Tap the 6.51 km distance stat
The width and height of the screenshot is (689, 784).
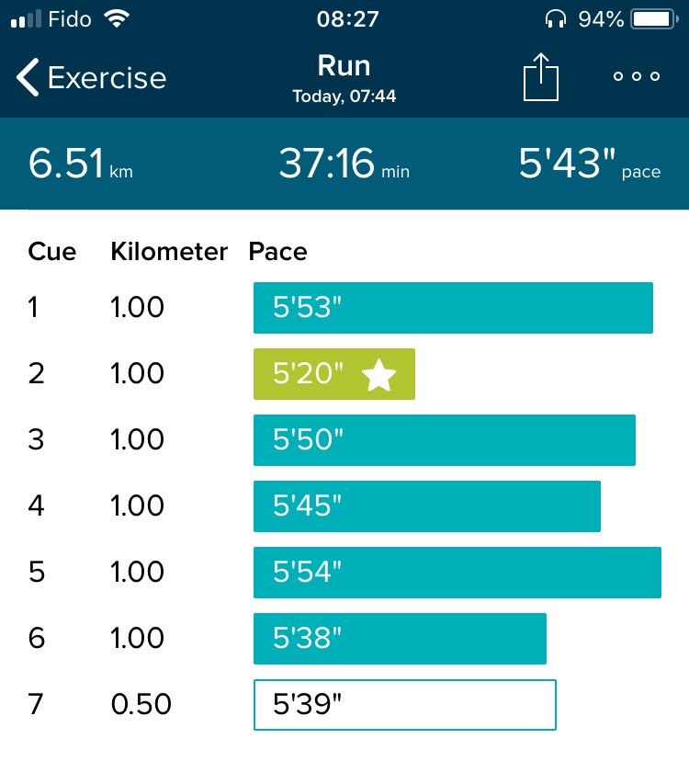coord(81,165)
